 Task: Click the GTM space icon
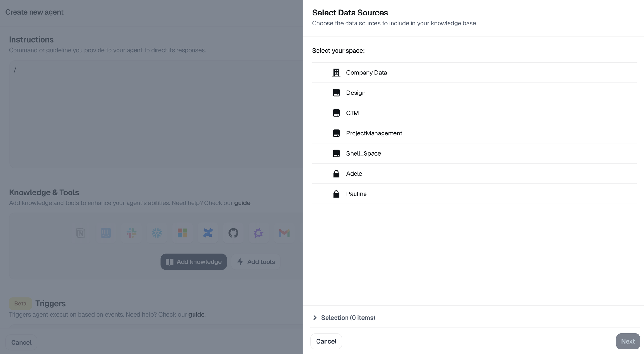coord(336,113)
